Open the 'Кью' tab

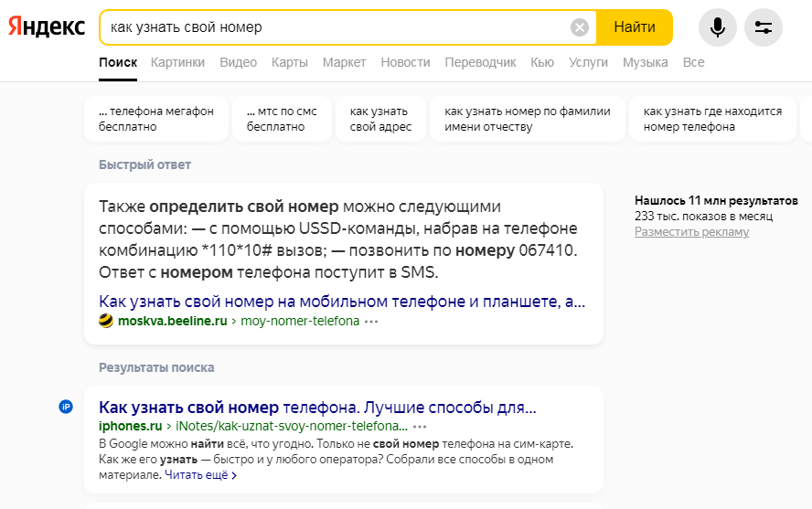tap(542, 62)
